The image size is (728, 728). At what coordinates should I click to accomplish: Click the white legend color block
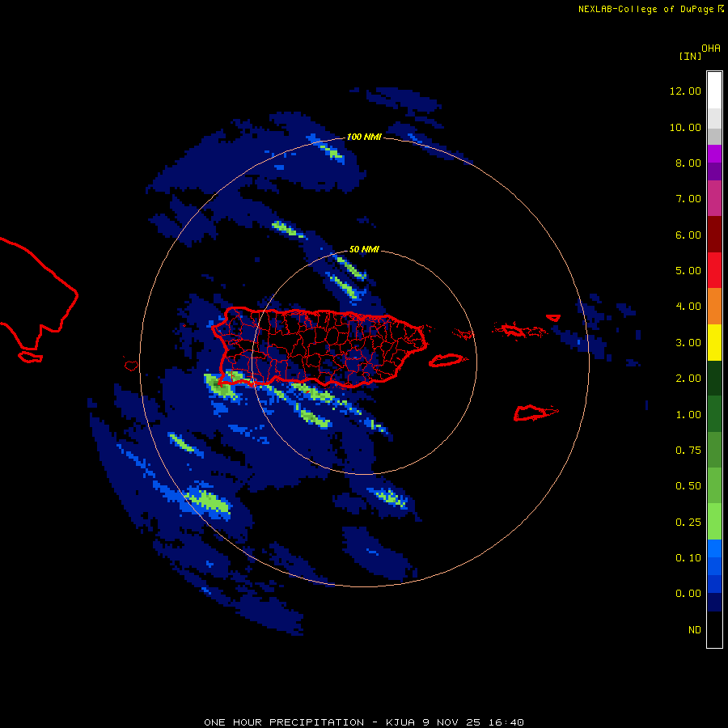pos(714,91)
